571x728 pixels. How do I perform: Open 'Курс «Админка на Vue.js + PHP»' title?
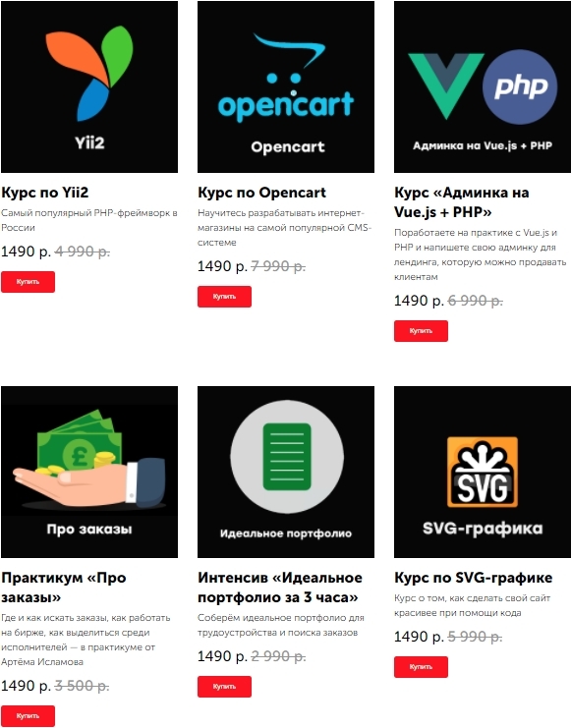461,202
